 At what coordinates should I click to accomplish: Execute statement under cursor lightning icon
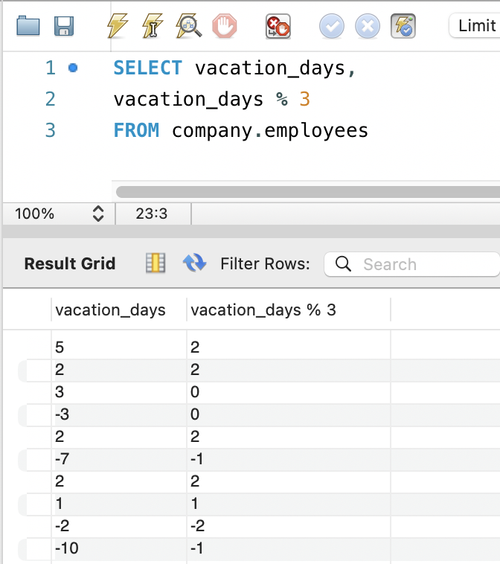(x=153, y=26)
